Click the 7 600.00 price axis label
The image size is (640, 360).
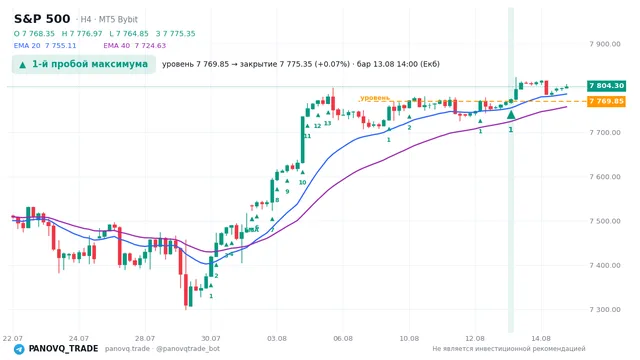click(x=605, y=177)
